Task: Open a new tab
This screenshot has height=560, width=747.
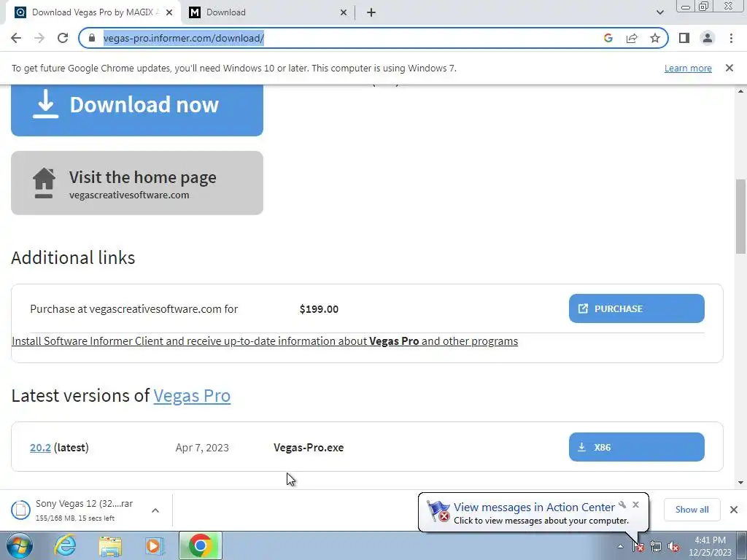Action: coord(371,12)
